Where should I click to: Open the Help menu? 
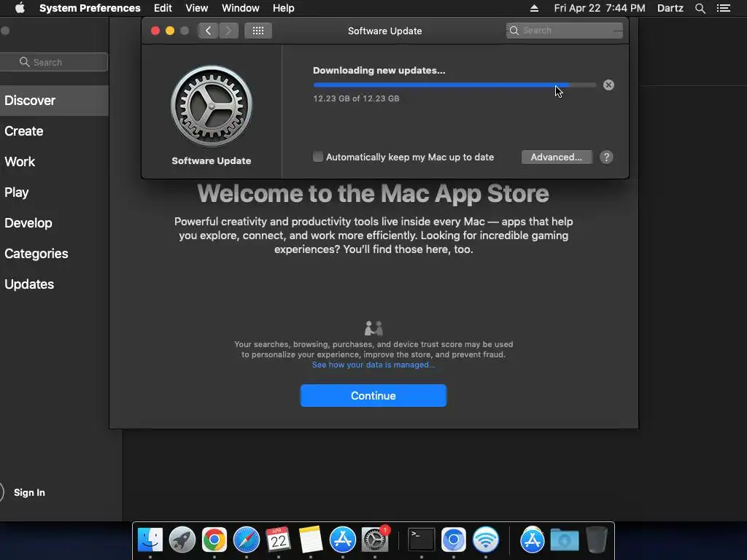(284, 8)
